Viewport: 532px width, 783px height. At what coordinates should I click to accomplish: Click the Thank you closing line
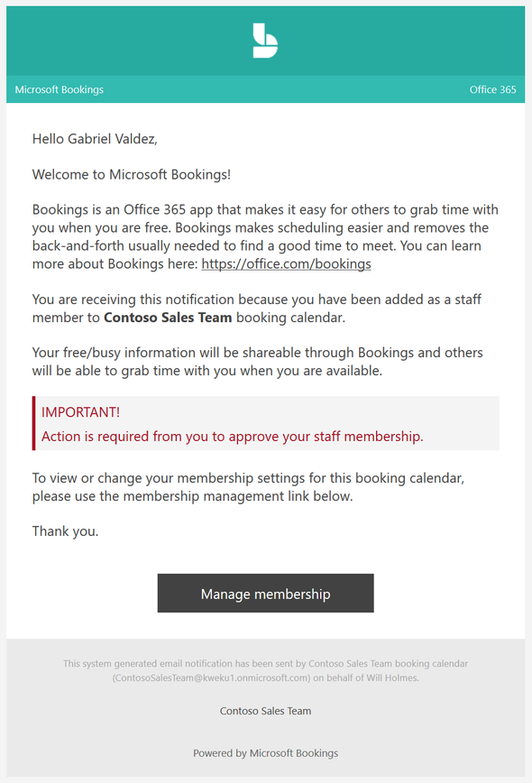click(x=66, y=531)
